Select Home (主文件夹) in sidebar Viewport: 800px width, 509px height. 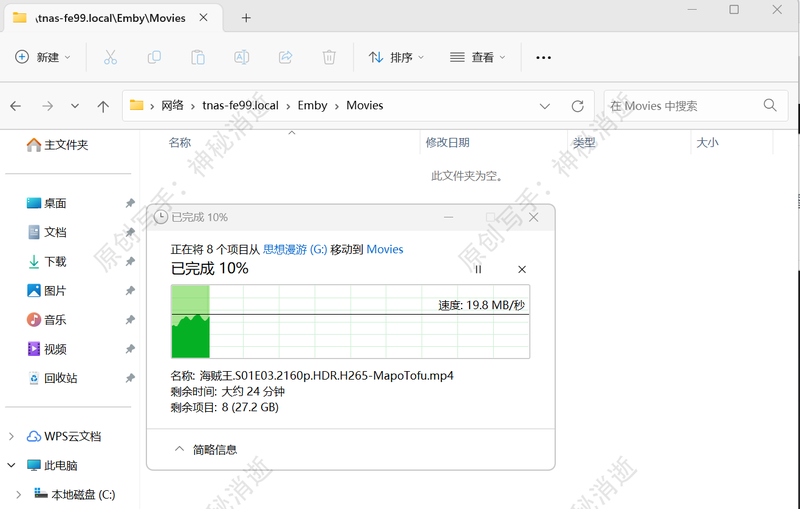(x=57, y=145)
